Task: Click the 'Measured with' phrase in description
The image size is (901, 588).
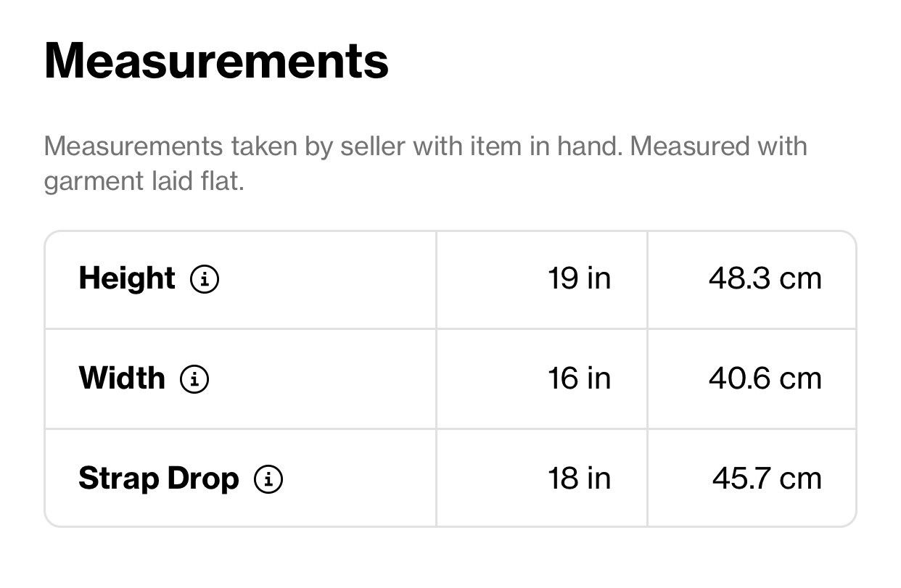Action: click(718, 146)
